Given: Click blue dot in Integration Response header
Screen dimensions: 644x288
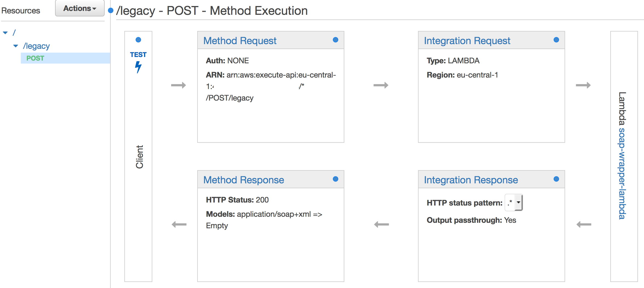Looking at the screenshot, I should coord(556,179).
